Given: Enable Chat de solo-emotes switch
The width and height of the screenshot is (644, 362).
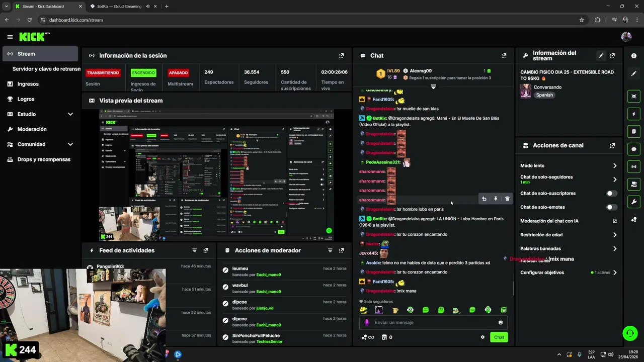Looking at the screenshot, I should click(x=611, y=207).
